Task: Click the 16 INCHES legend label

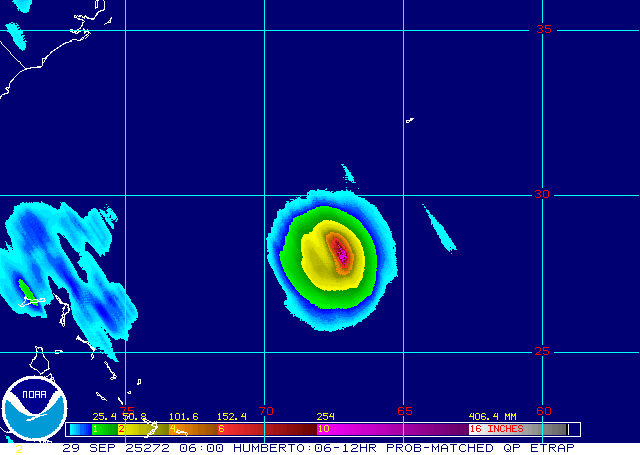Action: (x=497, y=429)
